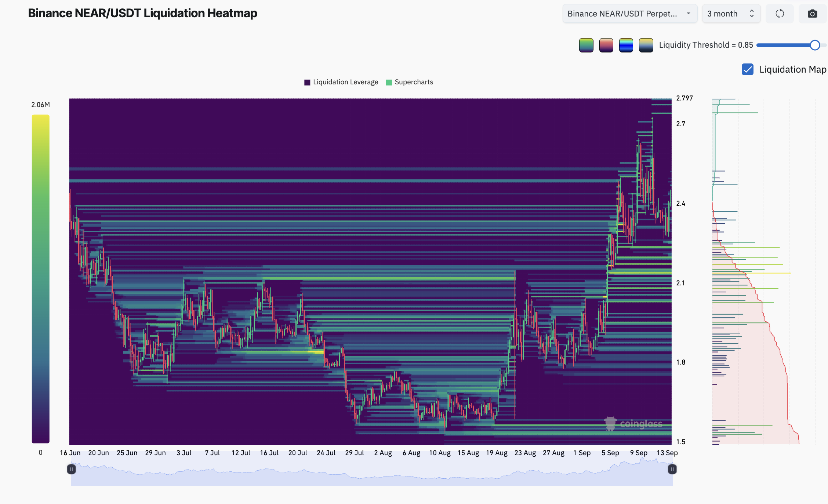Click the Binance NEAR/USDT Liquidation Heatmap title
The image size is (828, 504).
coord(142,13)
